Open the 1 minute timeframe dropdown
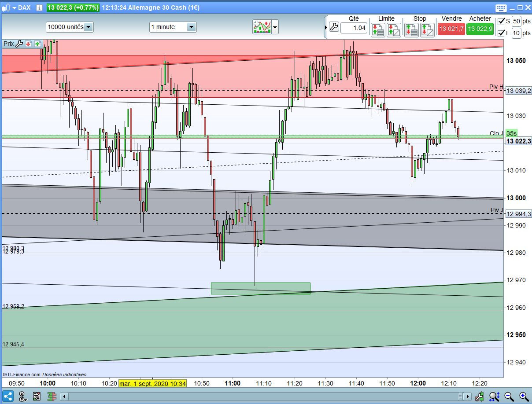The height and width of the screenshot is (404, 532). point(173,27)
